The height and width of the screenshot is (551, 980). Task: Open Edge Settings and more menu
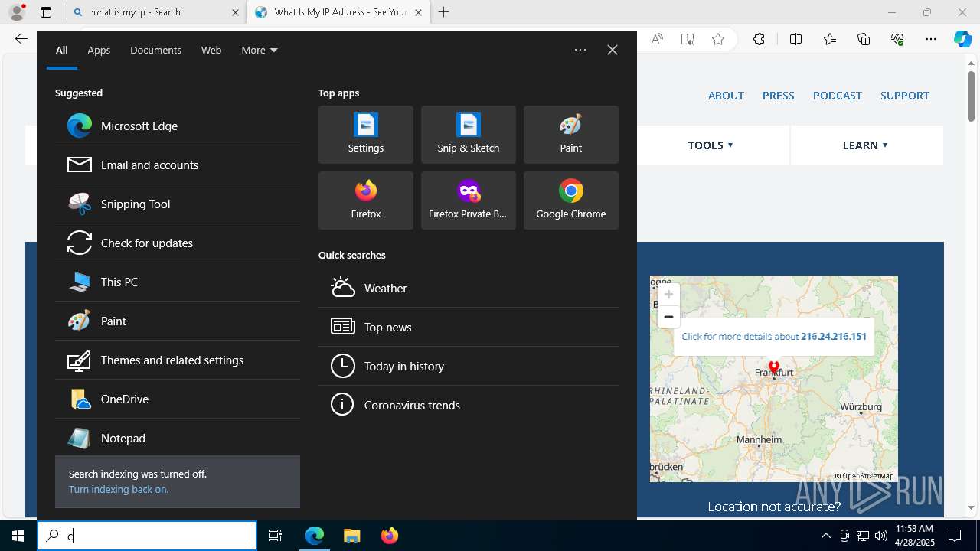click(x=931, y=39)
